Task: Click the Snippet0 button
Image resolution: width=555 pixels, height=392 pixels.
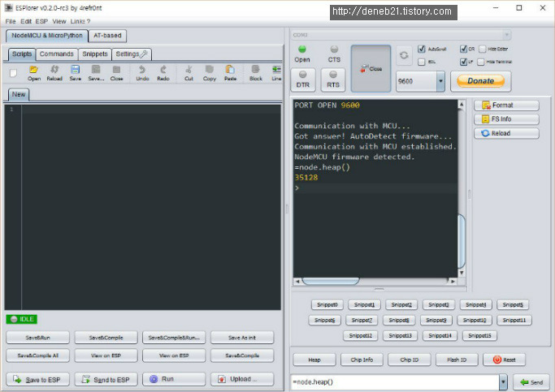Action: pyautogui.click(x=327, y=304)
